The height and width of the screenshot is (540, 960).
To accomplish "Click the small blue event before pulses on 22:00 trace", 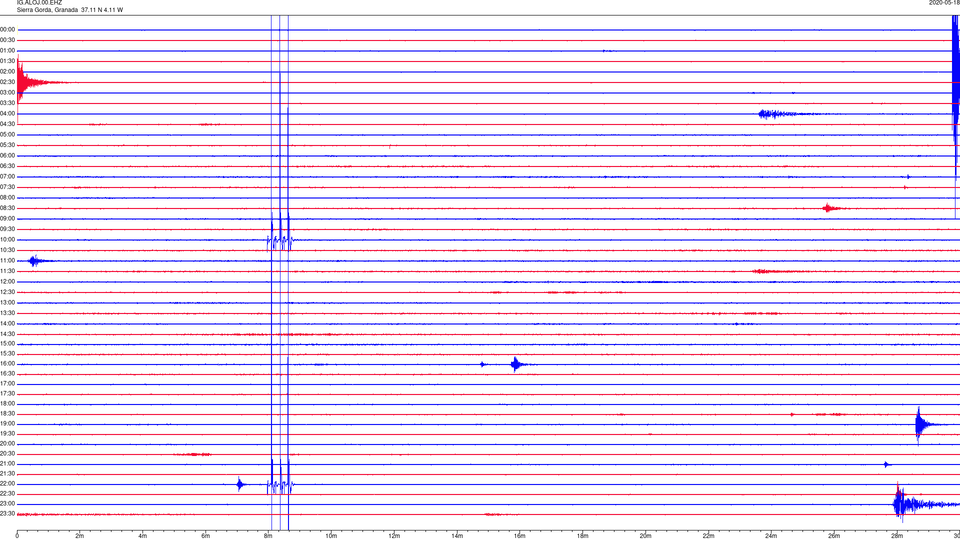I will [240, 484].
